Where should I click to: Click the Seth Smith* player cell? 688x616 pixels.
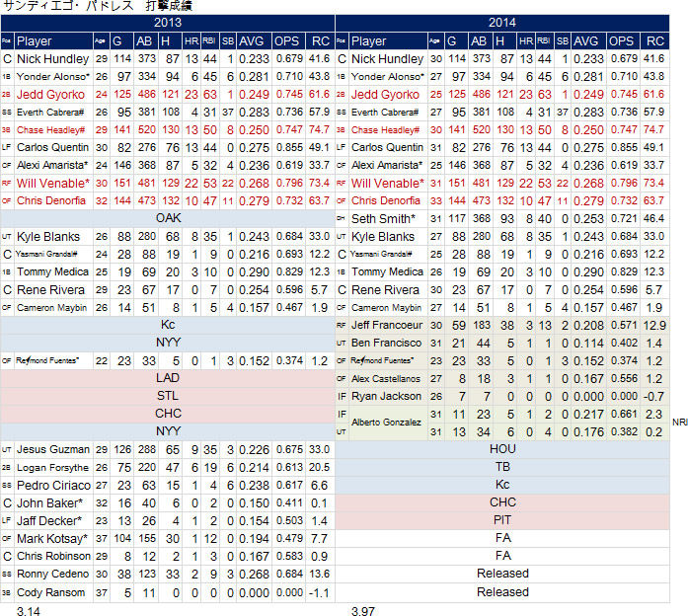click(x=388, y=218)
